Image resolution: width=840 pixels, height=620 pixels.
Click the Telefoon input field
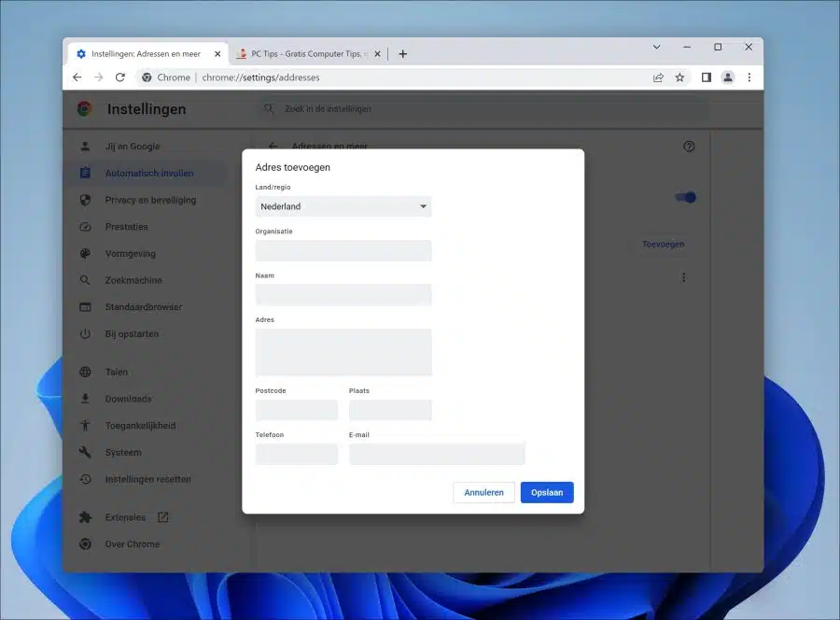pos(297,454)
